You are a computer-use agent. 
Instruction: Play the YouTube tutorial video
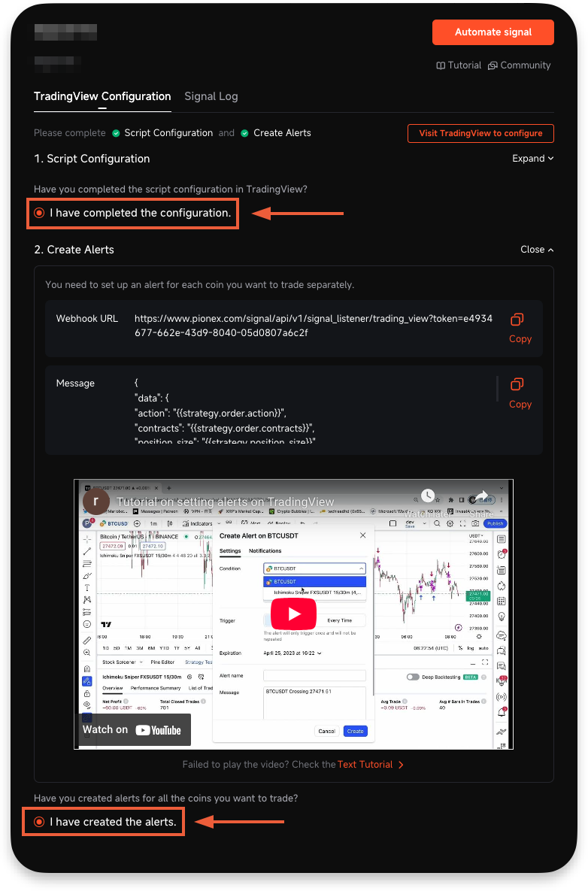coord(294,614)
